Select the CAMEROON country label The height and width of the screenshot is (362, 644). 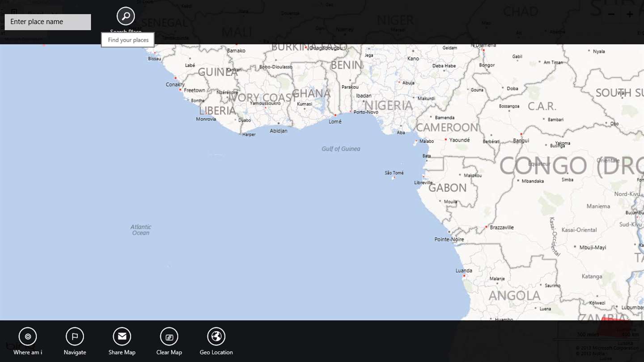click(x=447, y=127)
